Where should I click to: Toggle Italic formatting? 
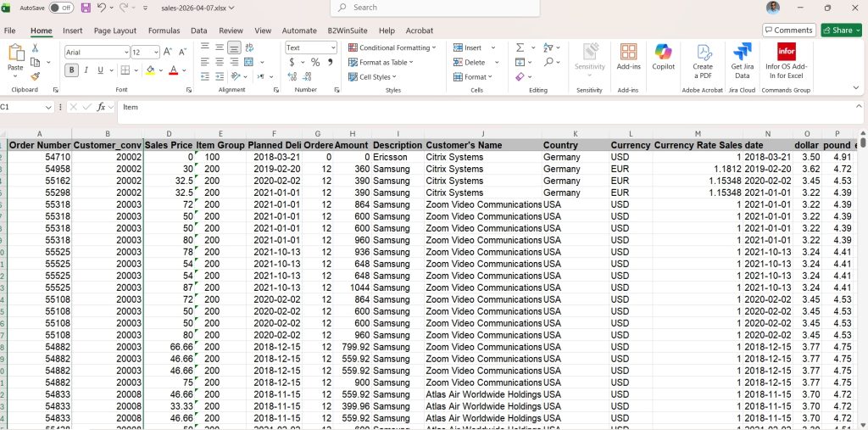point(86,70)
